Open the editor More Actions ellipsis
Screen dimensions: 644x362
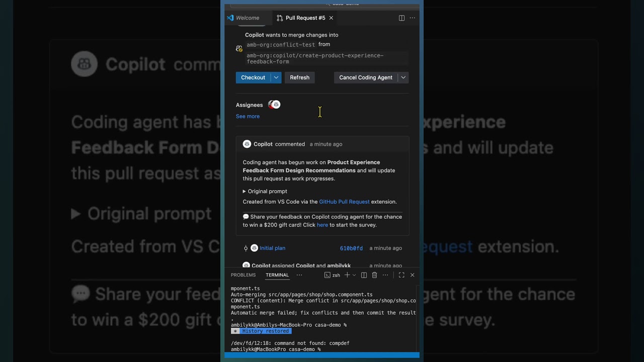413,18
